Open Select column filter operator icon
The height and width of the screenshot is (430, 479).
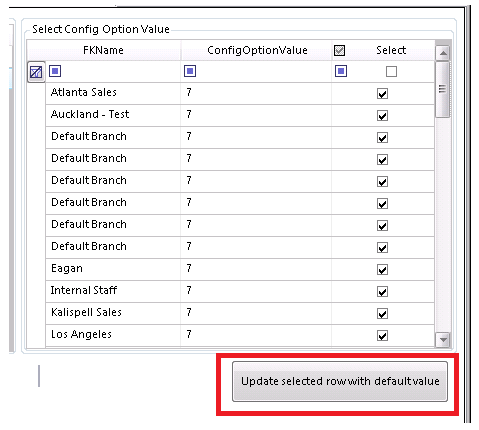tap(341, 71)
